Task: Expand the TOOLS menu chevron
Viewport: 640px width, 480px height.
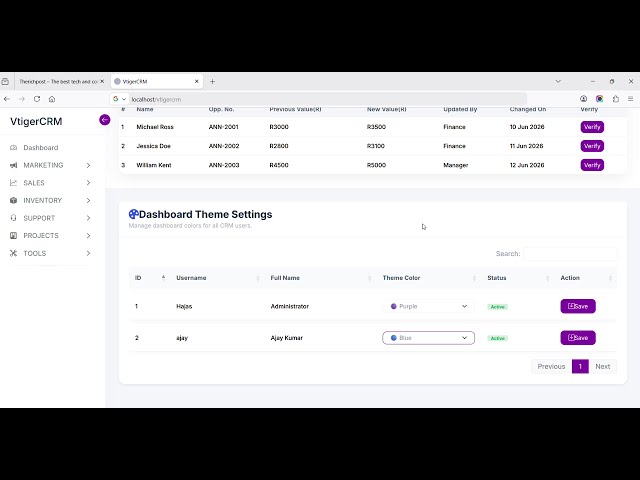Action: [88, 253]
